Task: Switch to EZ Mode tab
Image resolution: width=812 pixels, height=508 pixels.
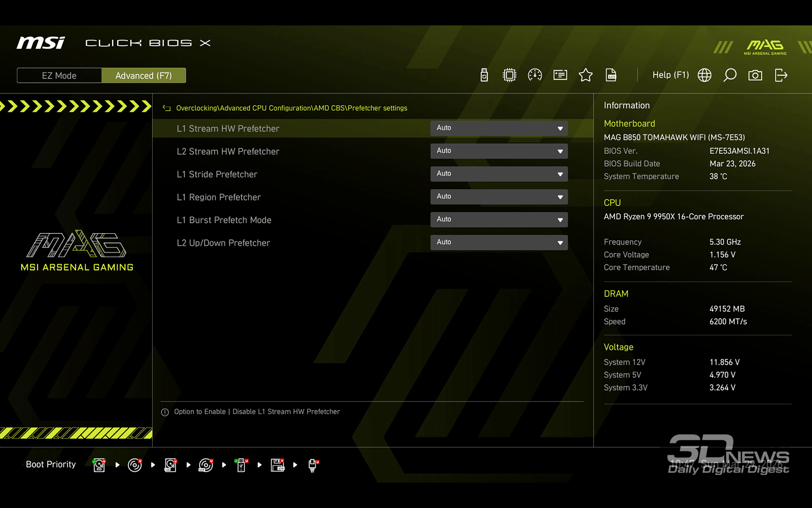Action: pyautogui.click(x=59, y=76)
